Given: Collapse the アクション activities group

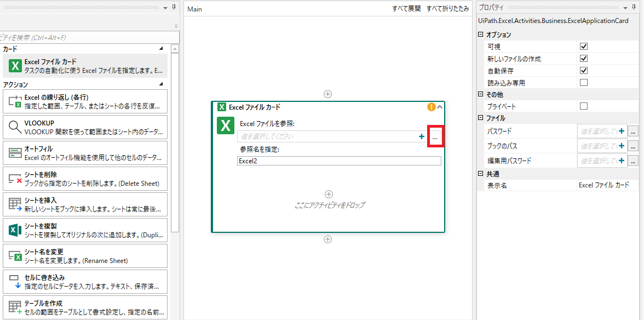Looking at the screenshot, I should pos(161,84).
